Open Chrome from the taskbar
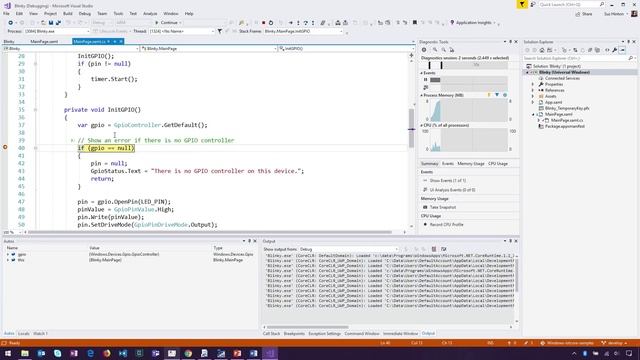 [188, 353]
